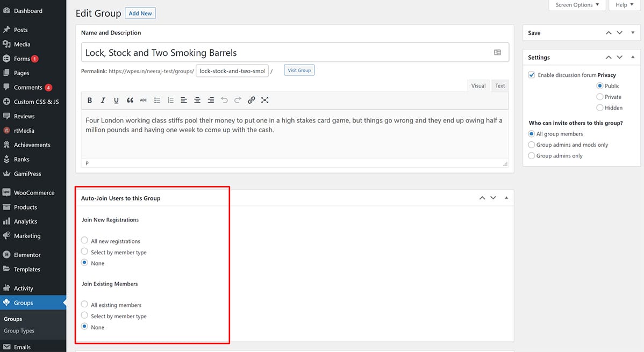The height and width of the screenshot is (352, 644).
Task: Click the Add New button
Action: (x=140, y=13)
